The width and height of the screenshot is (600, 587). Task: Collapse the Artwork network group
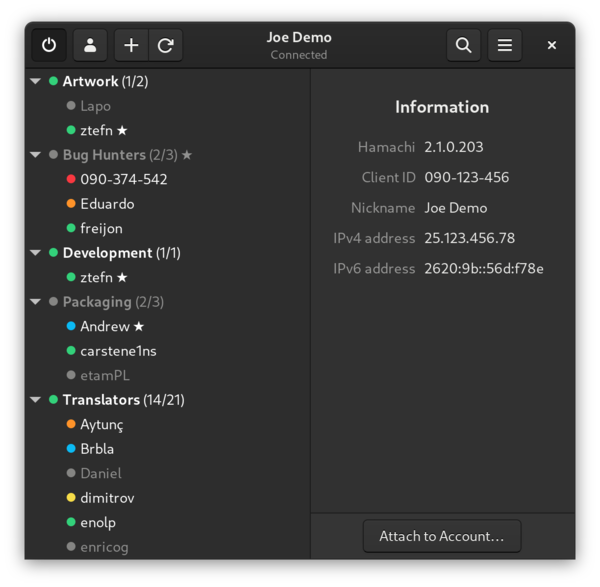click(x=36, y=81)
